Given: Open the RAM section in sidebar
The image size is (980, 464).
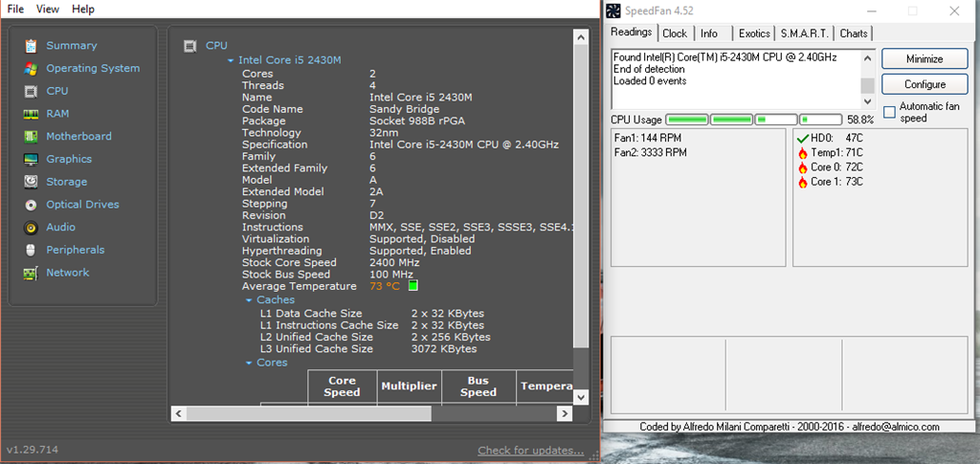Looking at the screenshot, I should tap(57, 114).
